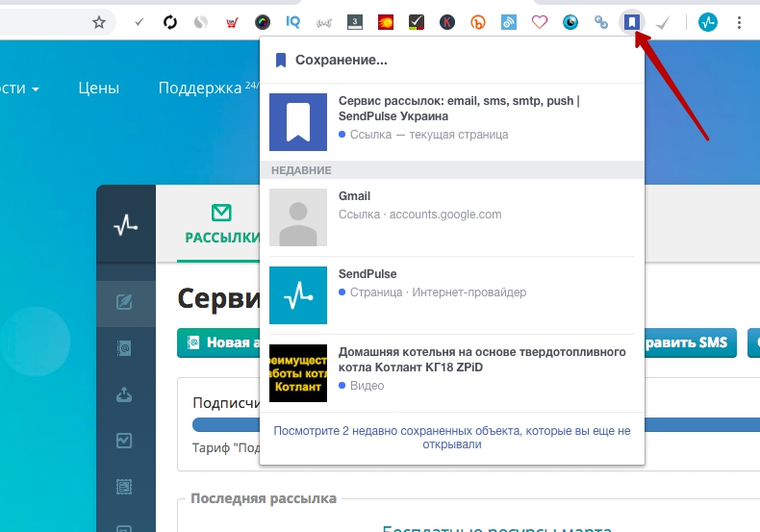The image size is (760, 532).
Task: Click the Save to Facebook bookmark toolbar icon
Action: pos(632,22)
